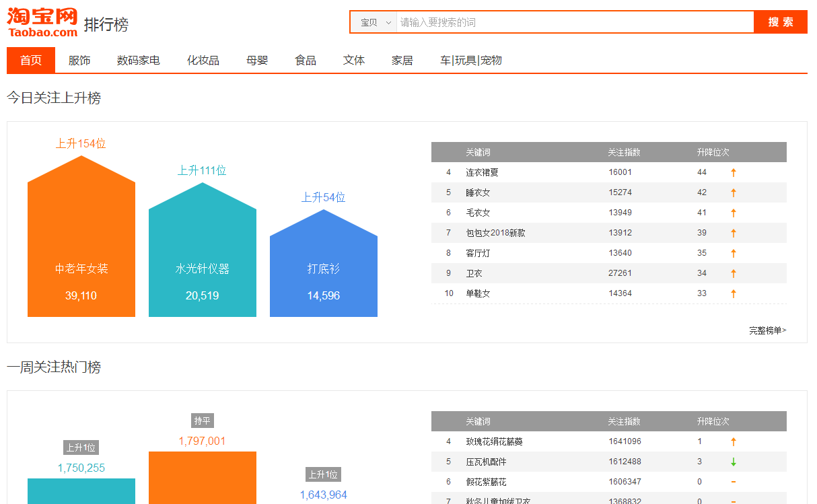Click the 39,110 value on orange bar
This screenshot has width=817, height=504.
click(x=81, y=295)
